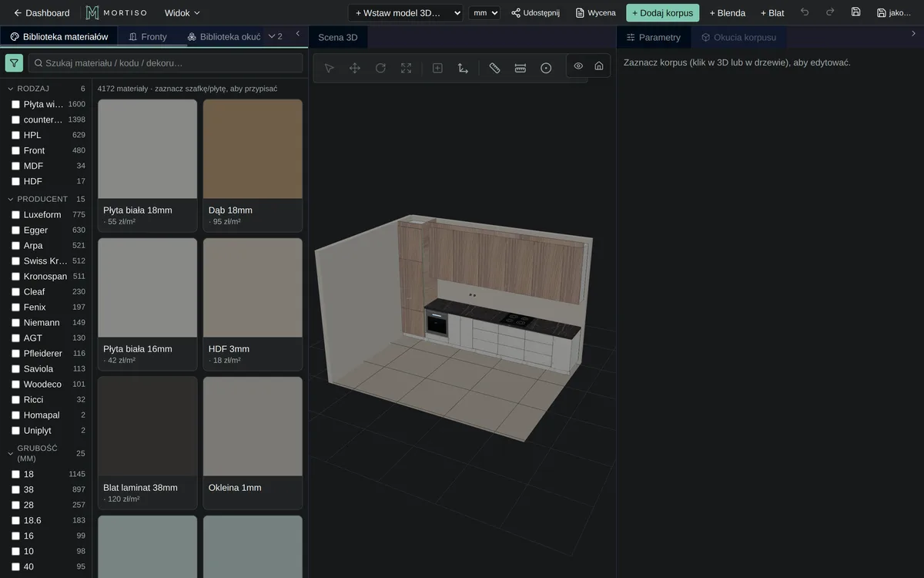This screenshot has height=578, width=924.
Task: Switch to Fronty tab
Action: pos(148,36)
